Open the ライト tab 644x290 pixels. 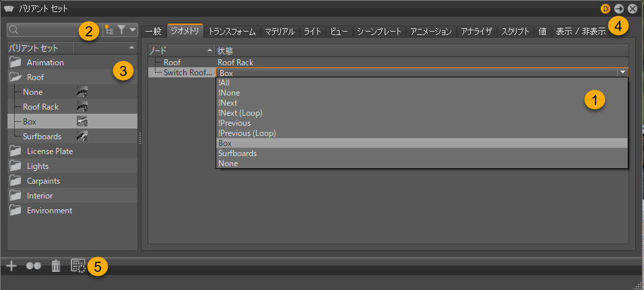(313, 32)
